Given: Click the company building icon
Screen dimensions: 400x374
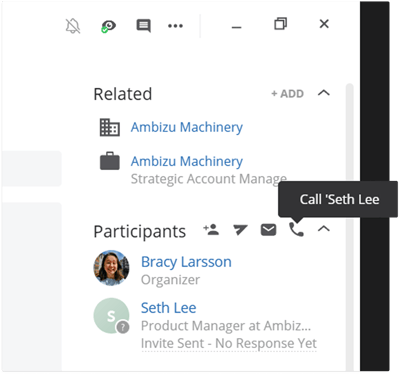Looking at the screenshot, I should coord(110,127).
